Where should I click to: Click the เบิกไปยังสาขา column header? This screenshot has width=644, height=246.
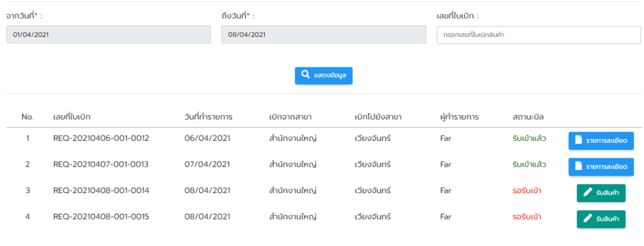[x=378, y=117]
